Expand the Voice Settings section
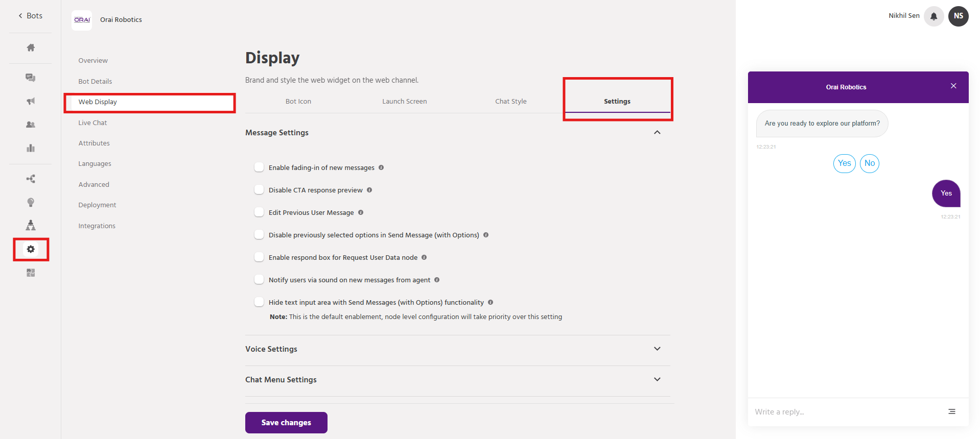The image size is (980, 439). (x=657, y=349)
